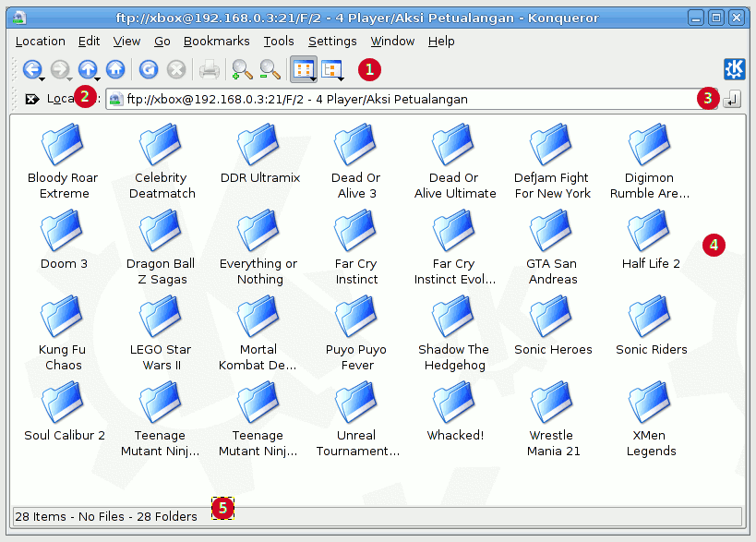The width and height of the screenshot is (756, 542).
Task: Select the Shadow The Hedgehog folder
Action: (454, 333)
